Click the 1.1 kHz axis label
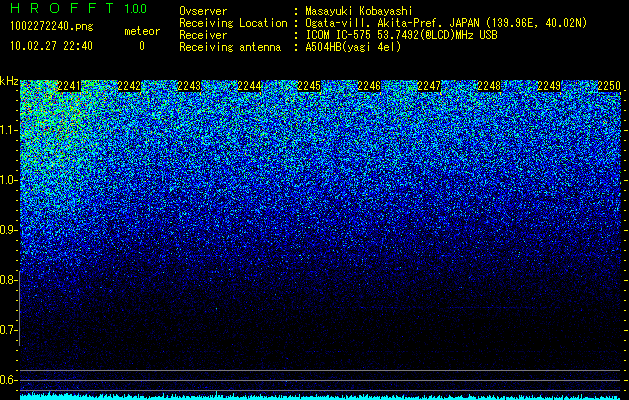 (x=8, y=130)
